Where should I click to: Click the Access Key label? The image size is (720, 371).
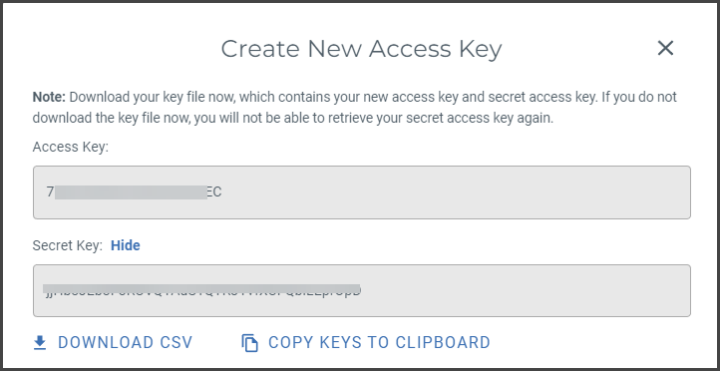point(70,147)
